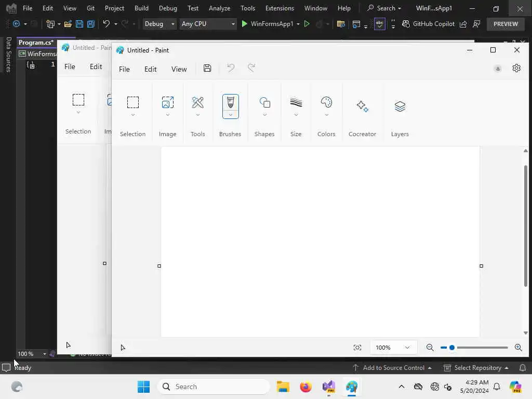Click Save All icon in Visual Studio toolbar
This screenshot has height=399, width=532.
[x=91, y=24]
